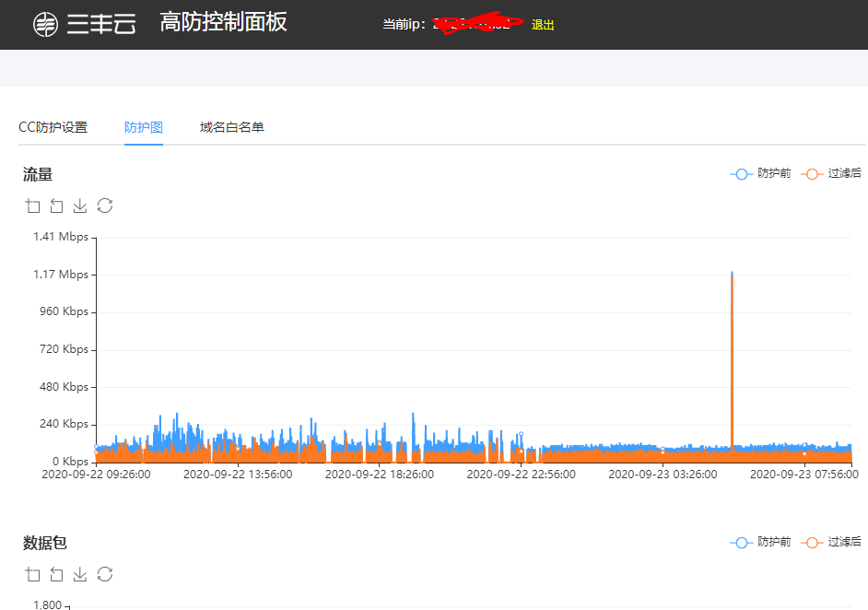Toggle 过滤后 series in 数据包 legend
The width and height of the screenshot is (868, 610).
(x=832, y=542)
